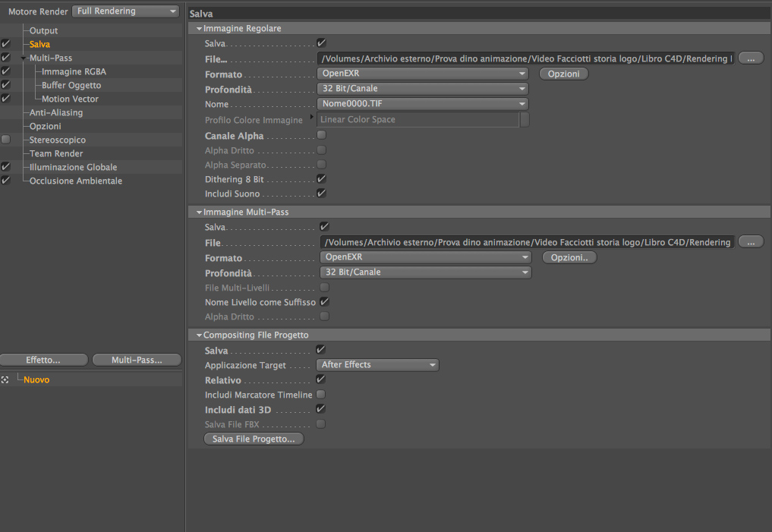Viewport: 772px width, 532px height.
Task: Open the Applicazione Target dropdown
Action: (x=377, y=365)
